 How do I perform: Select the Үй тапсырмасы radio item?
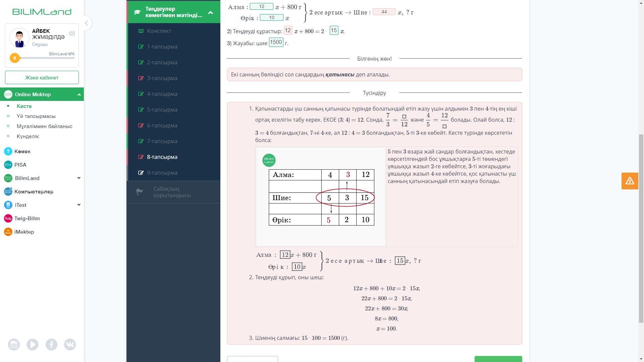(8, 116)
